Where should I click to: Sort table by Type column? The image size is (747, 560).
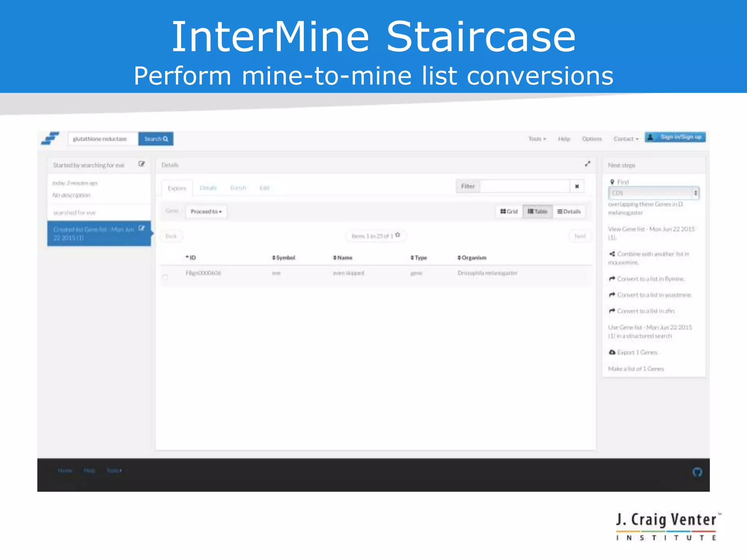[418, 258]
